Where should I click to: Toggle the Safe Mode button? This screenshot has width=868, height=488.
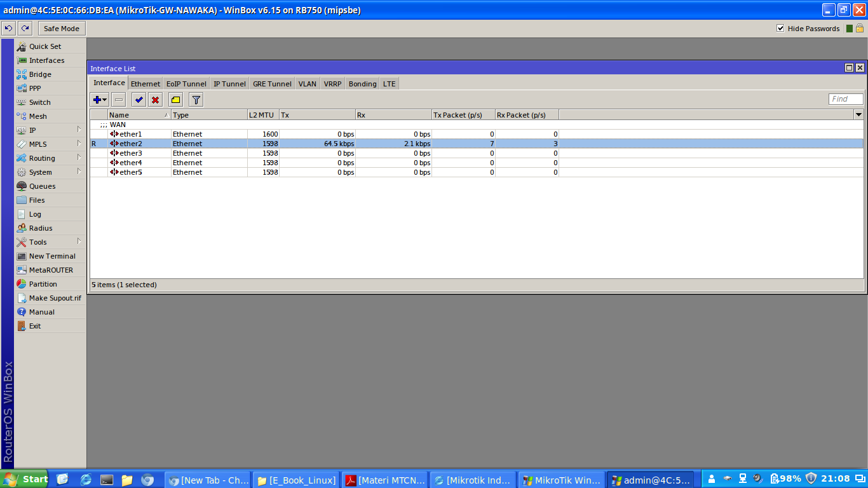(62, 29)
